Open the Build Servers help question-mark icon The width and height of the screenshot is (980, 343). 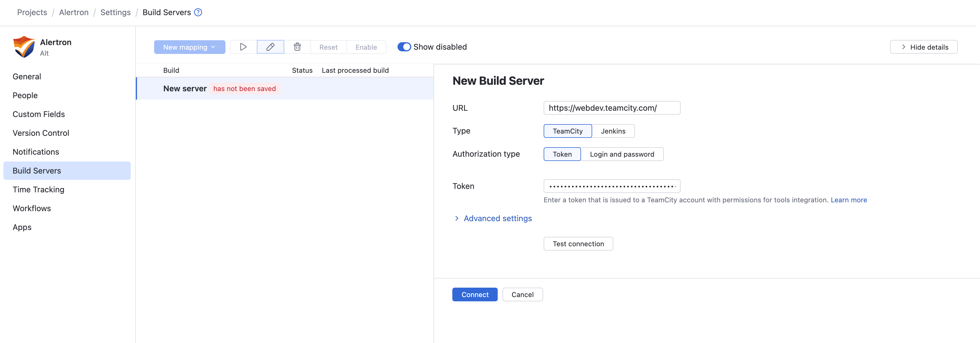point(198,12)
